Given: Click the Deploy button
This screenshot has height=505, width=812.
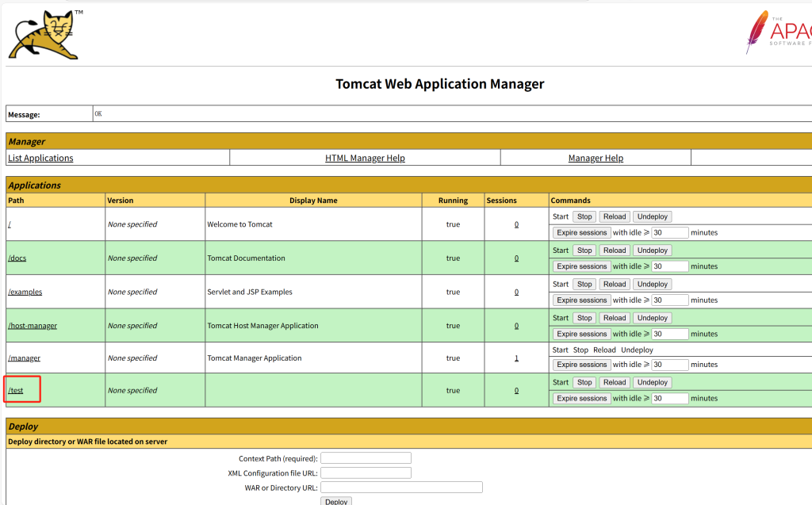Looking at the screenshot, I should click(x=336, y=501).
